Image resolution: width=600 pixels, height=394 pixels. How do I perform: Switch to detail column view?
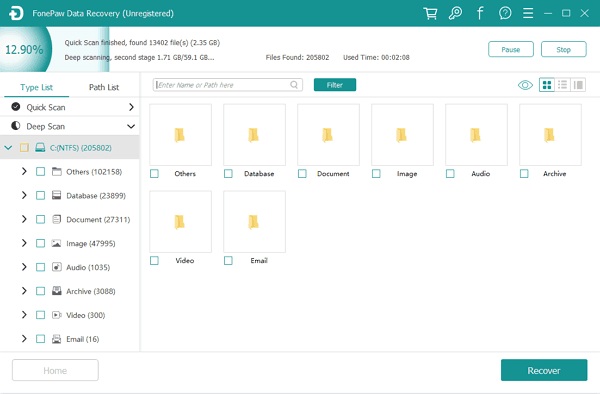coord(578,85)
